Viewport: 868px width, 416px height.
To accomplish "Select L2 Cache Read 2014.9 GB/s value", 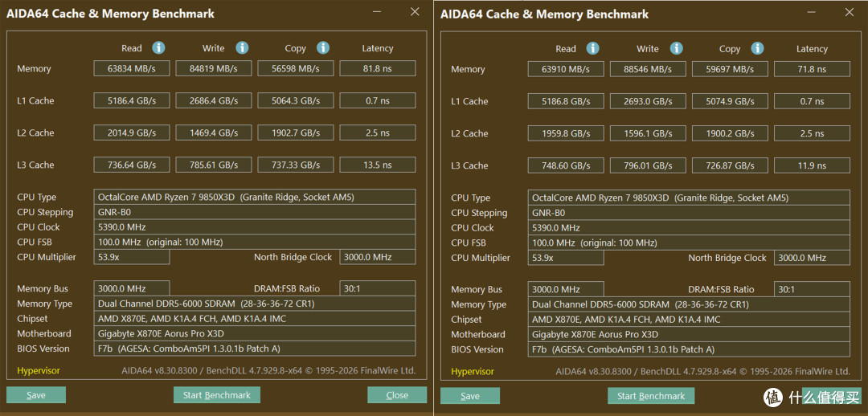I will click(132, 133).
